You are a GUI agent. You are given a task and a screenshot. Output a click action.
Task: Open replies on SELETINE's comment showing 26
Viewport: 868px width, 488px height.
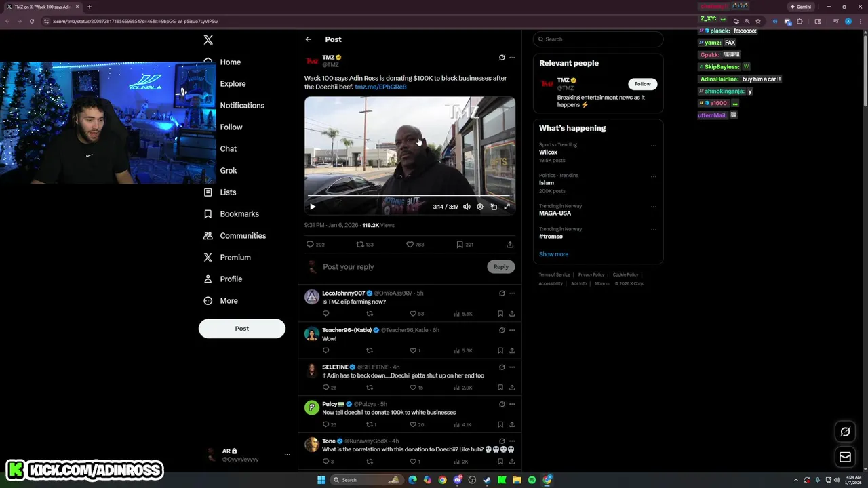(x=330, y=388)
